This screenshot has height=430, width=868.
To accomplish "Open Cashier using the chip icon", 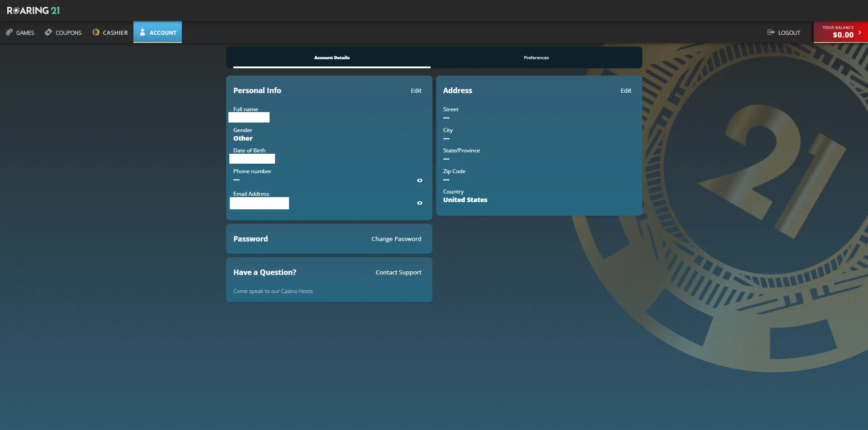I will pyautogui.click(x=95, y=32).
